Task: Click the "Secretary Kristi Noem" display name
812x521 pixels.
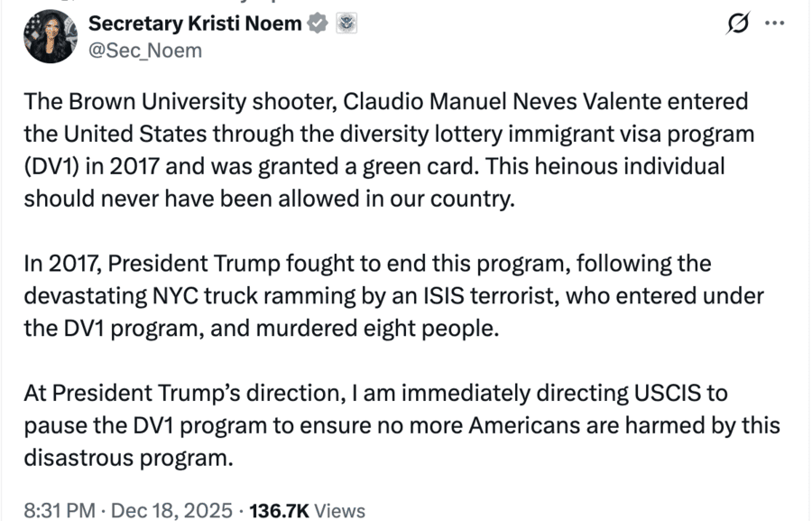Action: click(x=194, y=24)
